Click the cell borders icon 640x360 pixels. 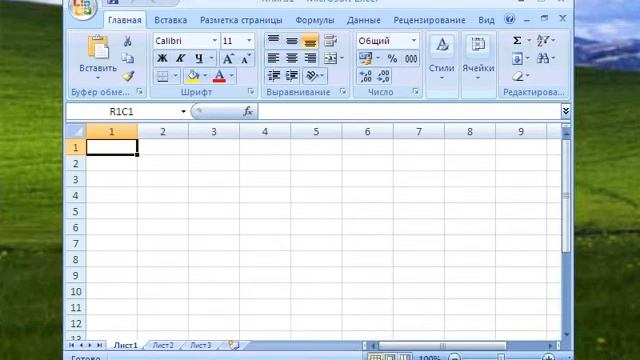point(163,76)
